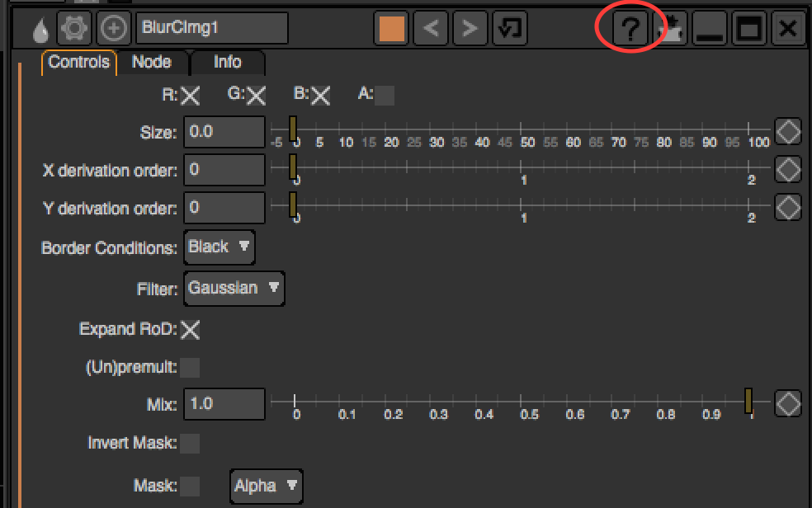Open the Gaussian filter dropdown
The height and width of the screenshot is (508, 812).
click(234, 289)
